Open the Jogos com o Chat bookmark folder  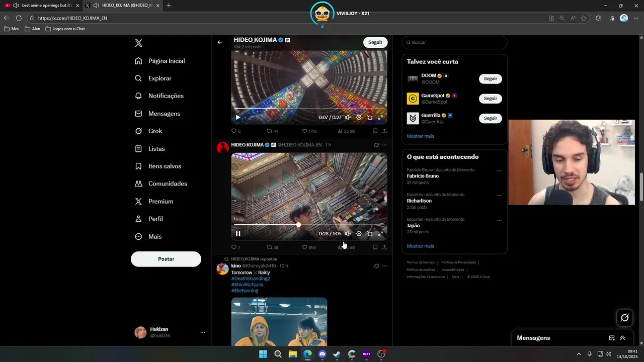coord(65,29)
